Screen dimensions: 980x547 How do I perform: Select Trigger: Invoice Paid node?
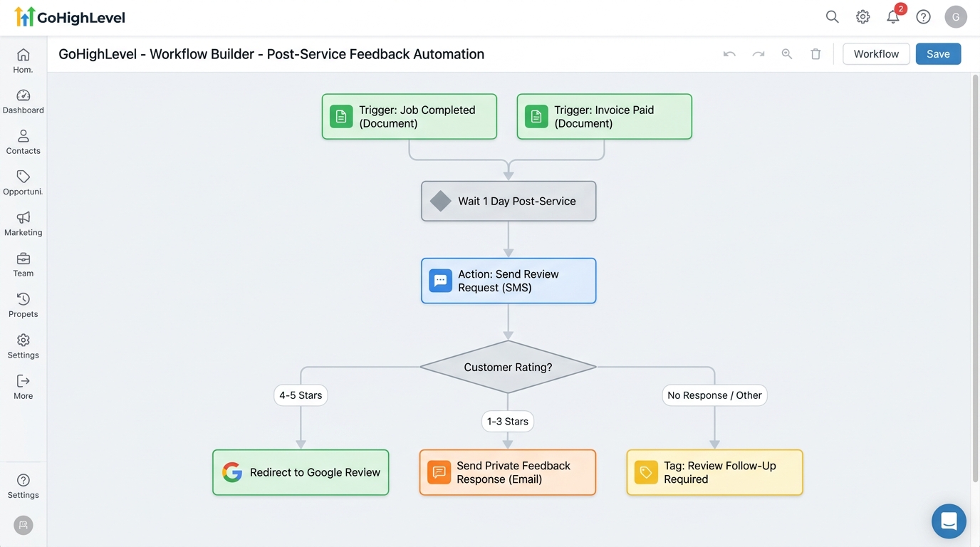click(605, 117)
